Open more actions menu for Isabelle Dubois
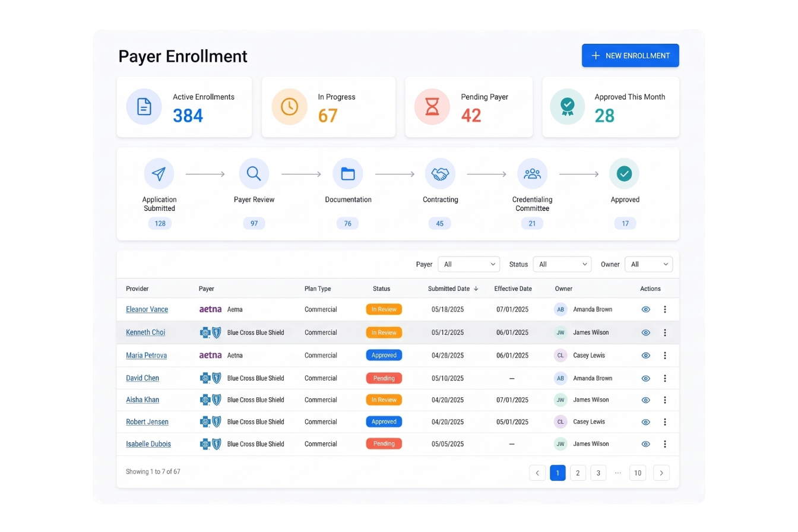This screenshot has width=798, height=532. coord(665,444)
